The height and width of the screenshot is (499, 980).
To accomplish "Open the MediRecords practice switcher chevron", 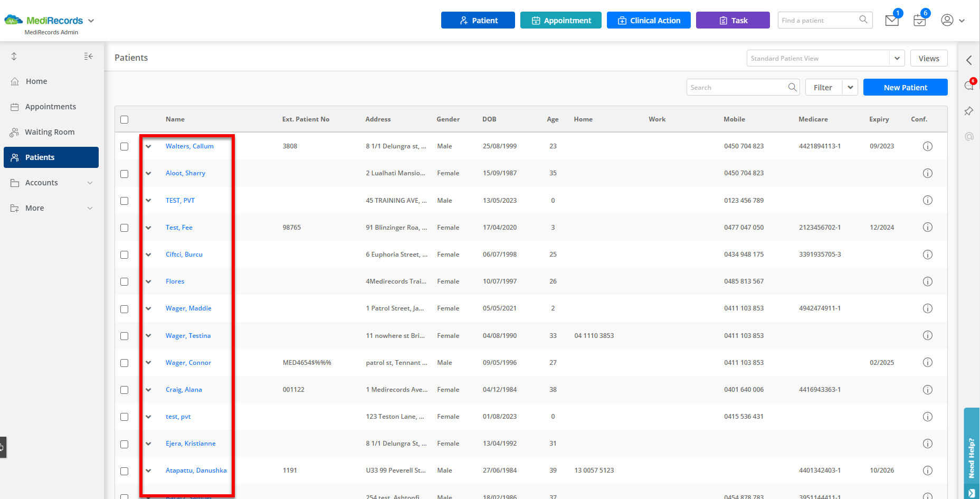I will pyautogui.click(x=91, y=21).
